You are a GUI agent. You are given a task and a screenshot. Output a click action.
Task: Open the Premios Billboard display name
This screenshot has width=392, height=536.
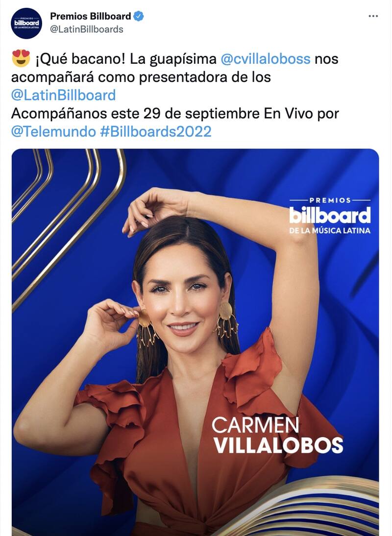point(91,16)
